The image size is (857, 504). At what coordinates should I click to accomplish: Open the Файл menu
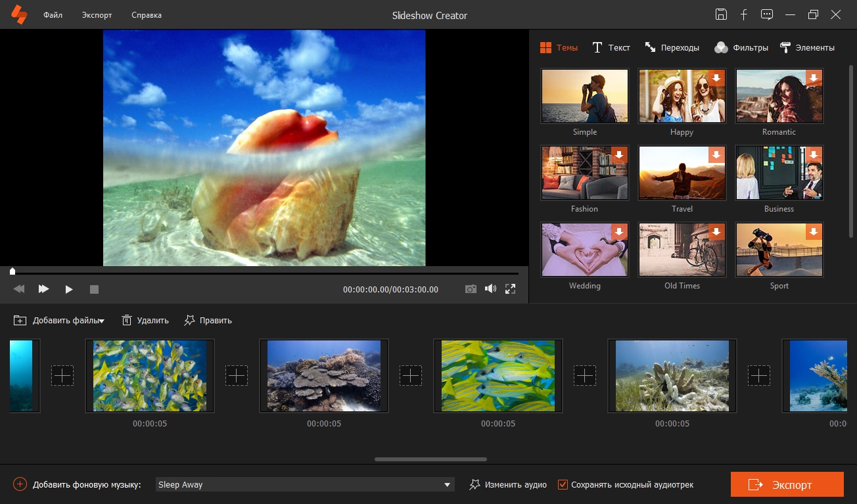point(53,15)
